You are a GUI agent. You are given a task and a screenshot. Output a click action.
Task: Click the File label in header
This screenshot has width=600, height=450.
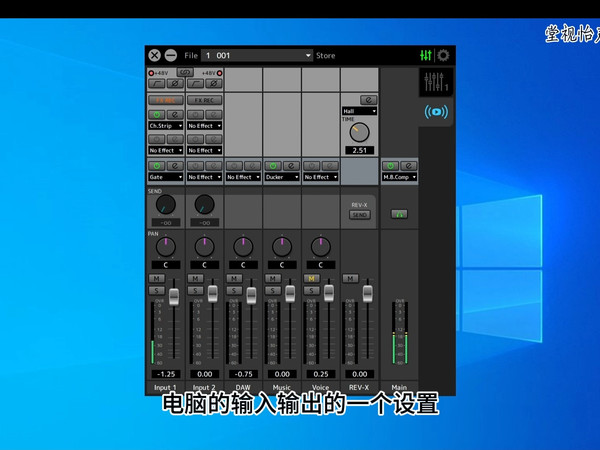(191, 55)
